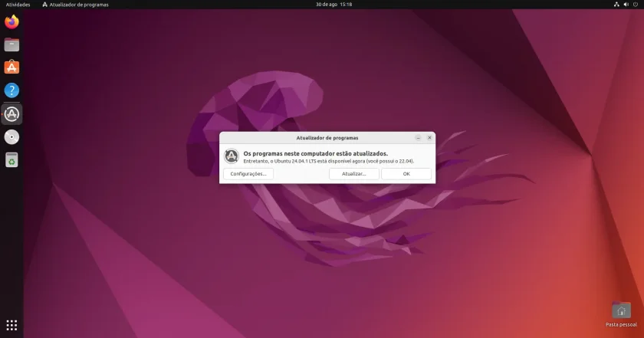Open Firefox from the dock
The image size is (644, 338).
pyautogui.click(x=11, y=21)
